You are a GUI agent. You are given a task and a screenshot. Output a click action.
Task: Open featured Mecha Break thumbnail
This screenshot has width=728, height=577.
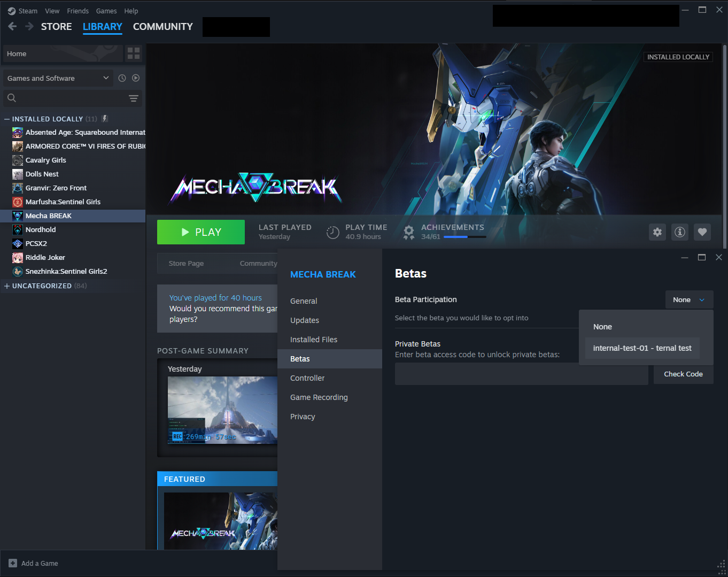(221, 521)
